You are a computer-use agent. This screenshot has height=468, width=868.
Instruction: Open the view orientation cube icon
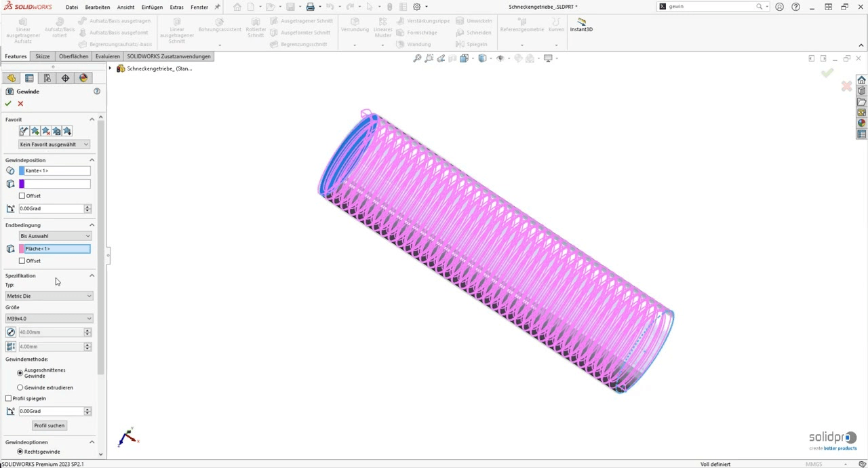[482, 58]
